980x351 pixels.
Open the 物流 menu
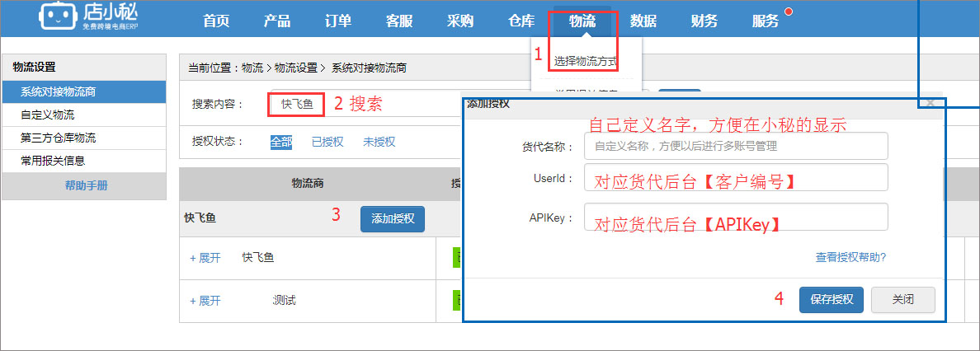[582, 21]
